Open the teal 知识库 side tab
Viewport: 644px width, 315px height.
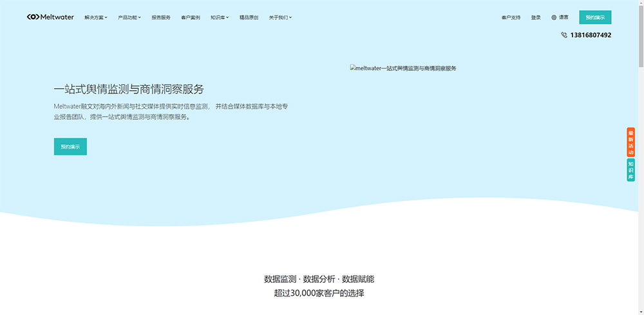click(631, 170)
